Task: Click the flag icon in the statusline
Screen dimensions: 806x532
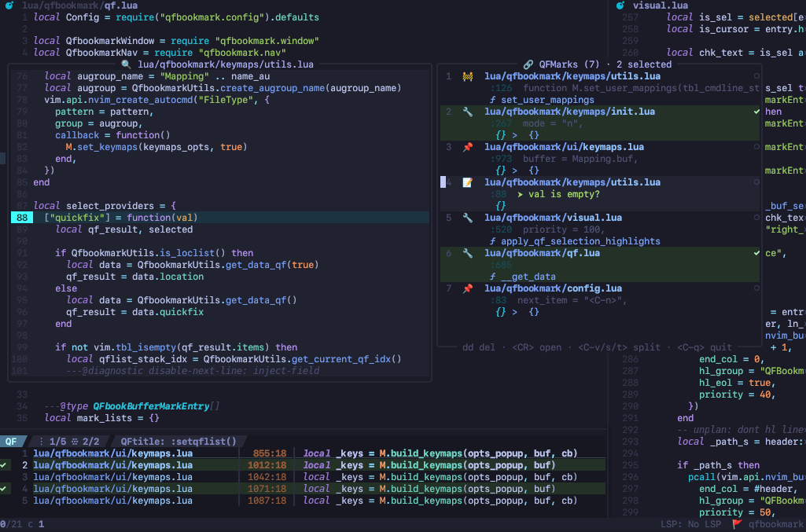Action: coord(738,524)
